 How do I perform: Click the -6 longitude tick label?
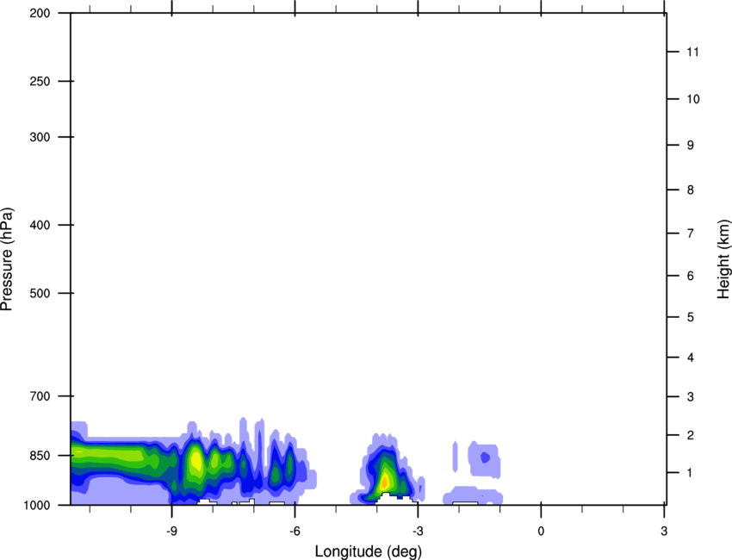click(x=295, y=531)
